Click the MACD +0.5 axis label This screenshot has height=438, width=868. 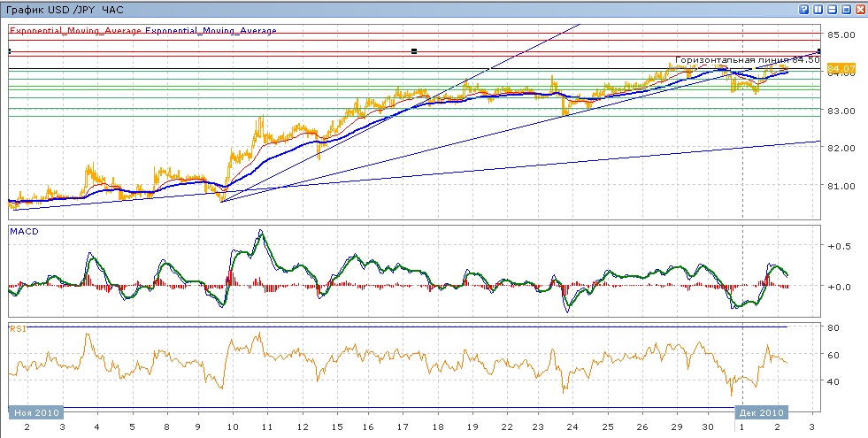[837, 246]
